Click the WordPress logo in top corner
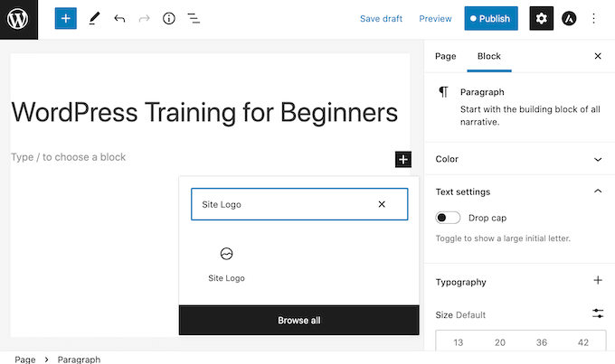Image resolution: width=615 pixels, height=364 pixels. tap(19, 19)
